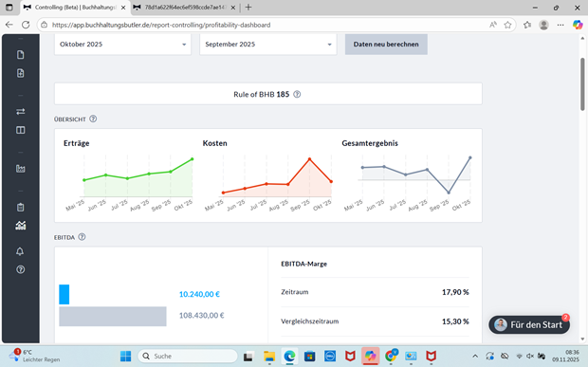Click the EBITDA-Marge heading
The width and height of the screenshot is (588, 367).
coord(303,264)
